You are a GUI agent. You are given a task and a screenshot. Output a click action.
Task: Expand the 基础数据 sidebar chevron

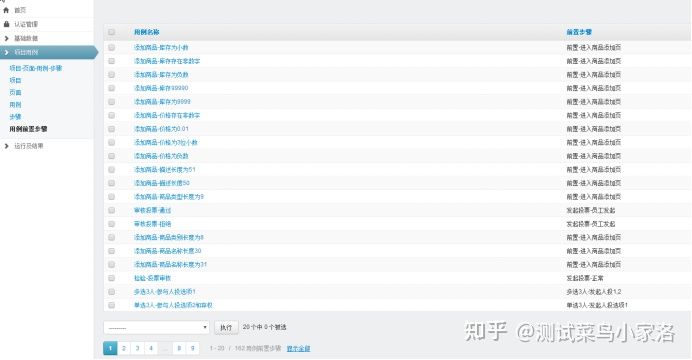coord(6,38)
